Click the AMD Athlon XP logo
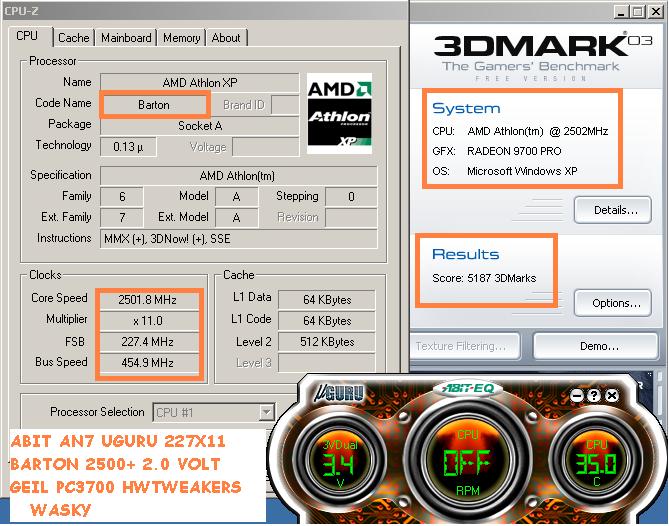The image size is (669, 526). click(340, 113)
